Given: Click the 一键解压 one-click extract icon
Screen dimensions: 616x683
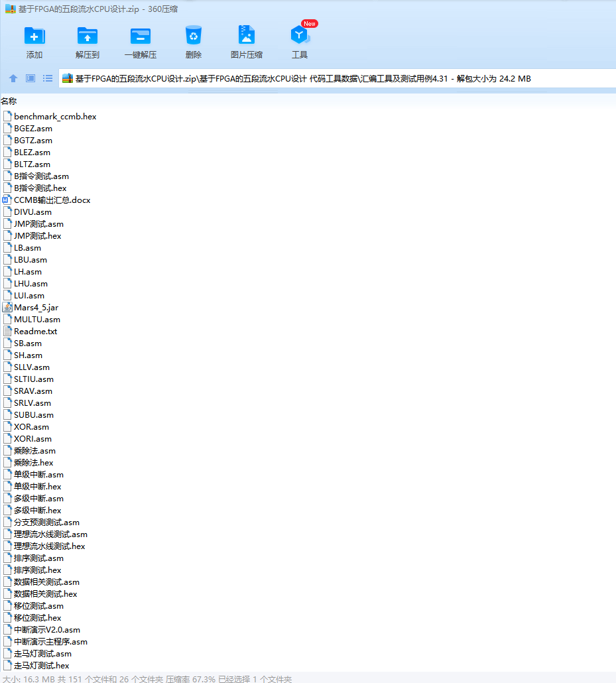Looking at the screenshot, I should coord(141,36).
